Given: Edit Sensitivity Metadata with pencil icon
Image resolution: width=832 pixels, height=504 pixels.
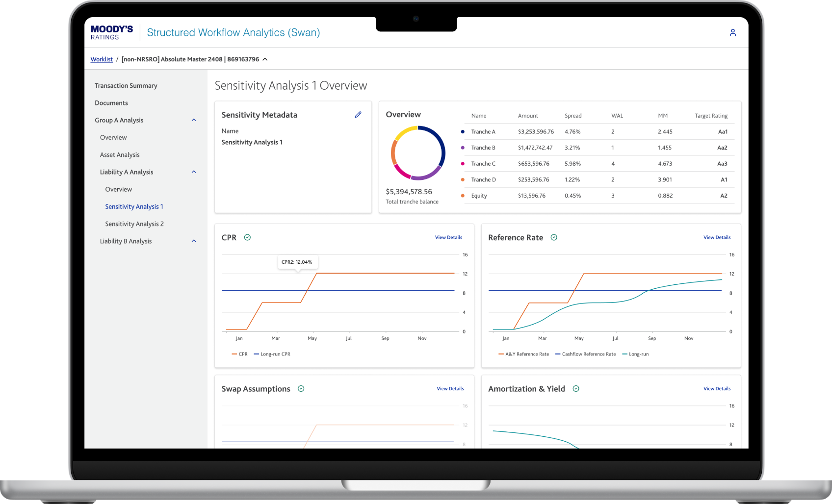Looking at the screenshot, I should [358, 115].
